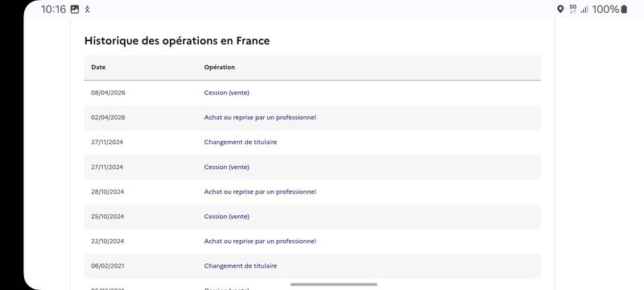Open Cession (vente) from 25/10/2024
644x290 pixels.
coord(227,217)
